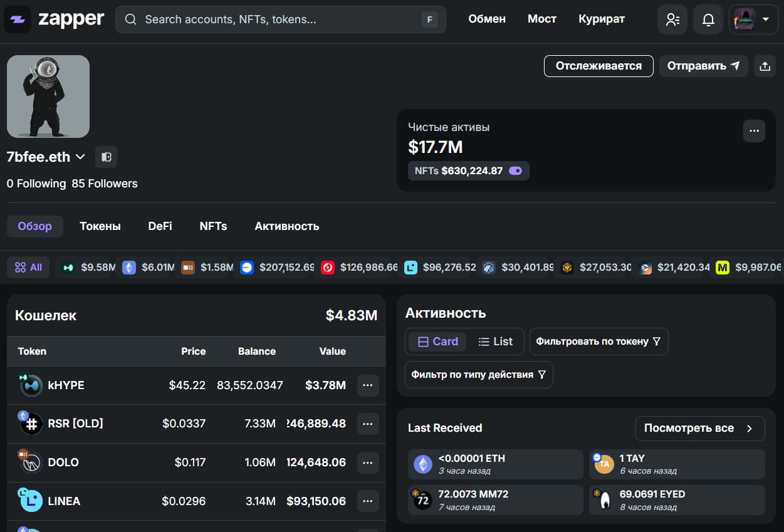This screenshot has height=532, width=784.
Task: Open Фильтровать по токену filter
Action: pos(598,342)
